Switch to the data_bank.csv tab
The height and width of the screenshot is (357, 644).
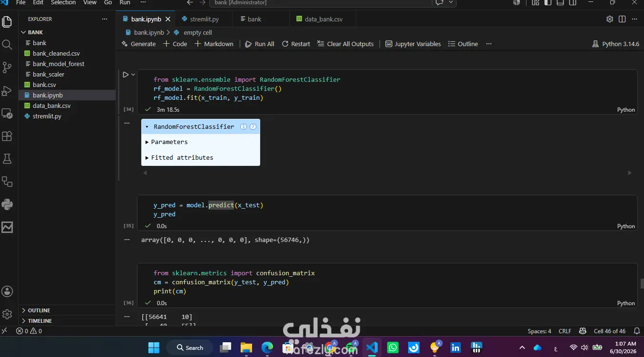coord(322,19)
